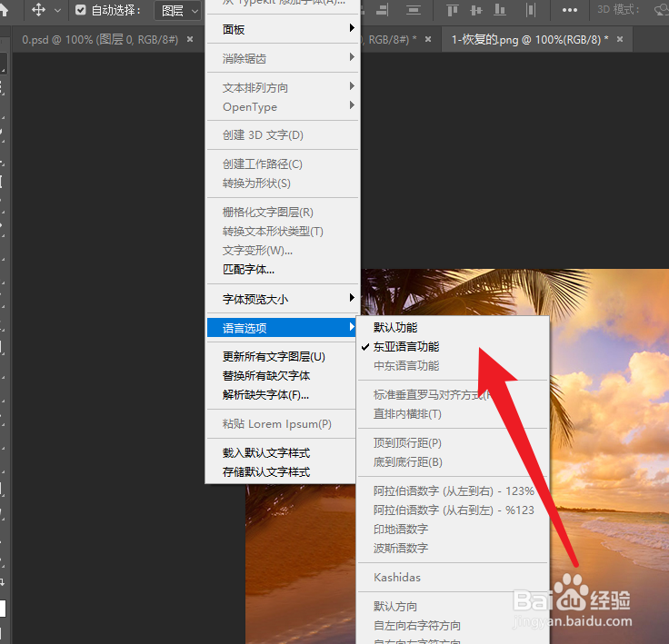Choose 载入默认文字样式
669x644 pixels.
coord(282,453)
